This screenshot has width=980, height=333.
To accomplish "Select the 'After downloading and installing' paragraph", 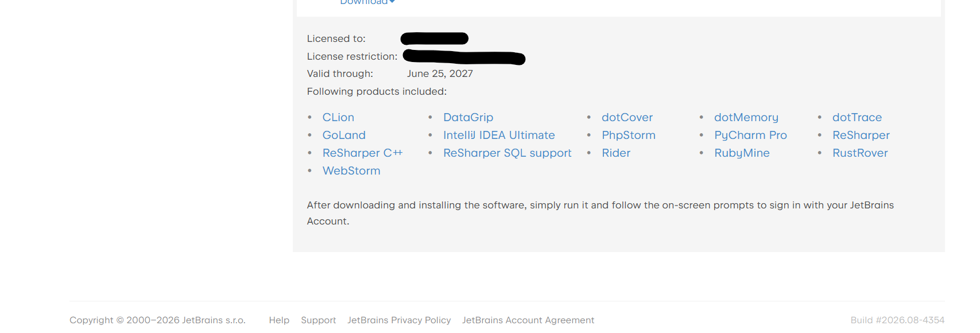I will 600,213.
